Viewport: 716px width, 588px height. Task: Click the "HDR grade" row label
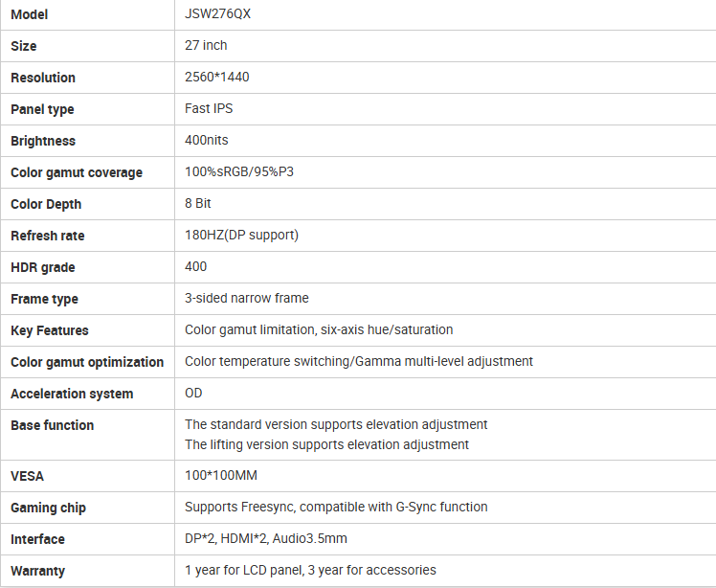[x=43, y=267]
